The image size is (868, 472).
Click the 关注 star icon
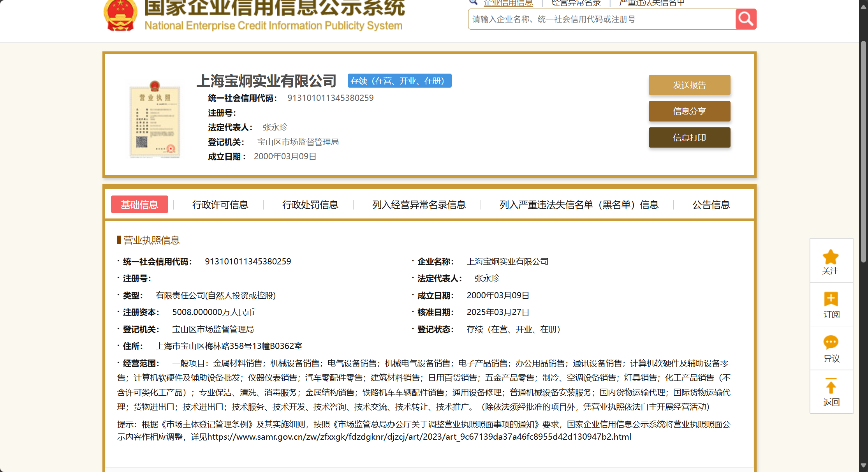point(831,257)
